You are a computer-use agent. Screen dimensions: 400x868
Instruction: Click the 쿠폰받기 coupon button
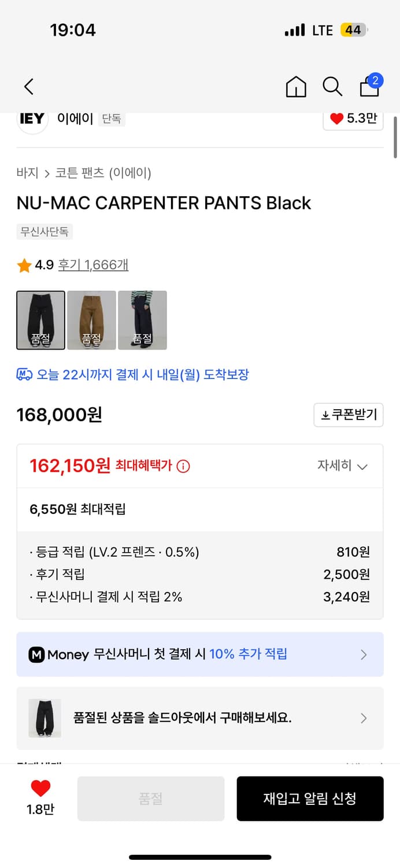(x=349, y=415)
